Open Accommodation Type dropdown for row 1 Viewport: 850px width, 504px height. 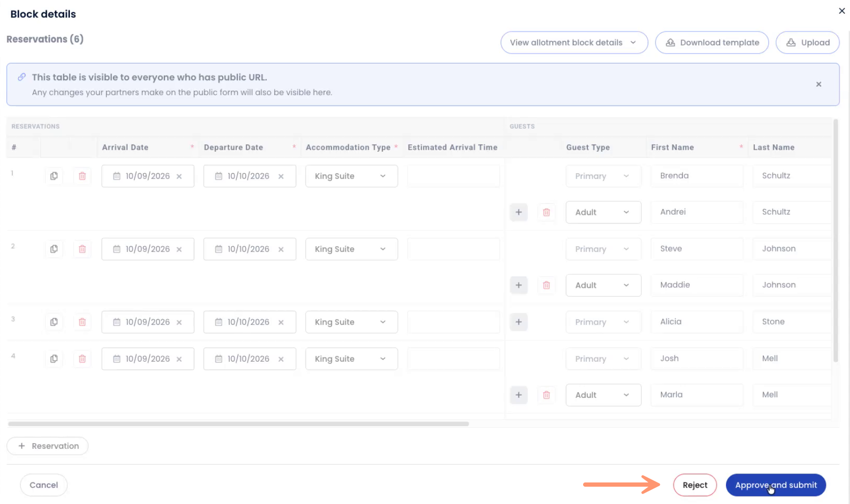click(x=351, y=176)
